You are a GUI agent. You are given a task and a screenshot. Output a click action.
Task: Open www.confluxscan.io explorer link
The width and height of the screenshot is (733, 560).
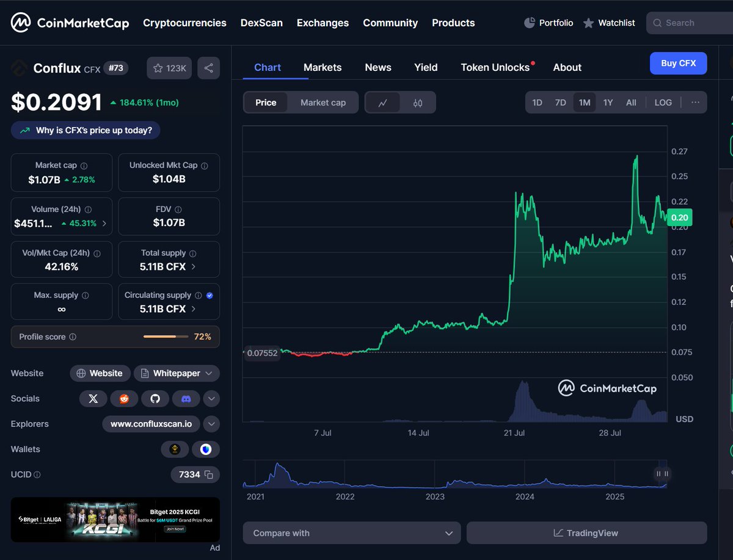pyautogui.click(x=151, y=424)
